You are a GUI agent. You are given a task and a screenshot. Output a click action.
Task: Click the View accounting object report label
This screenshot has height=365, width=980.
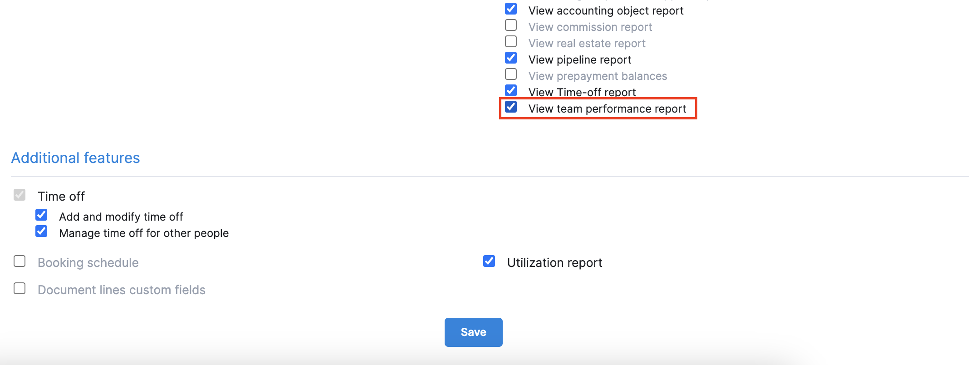click(606, 11)
